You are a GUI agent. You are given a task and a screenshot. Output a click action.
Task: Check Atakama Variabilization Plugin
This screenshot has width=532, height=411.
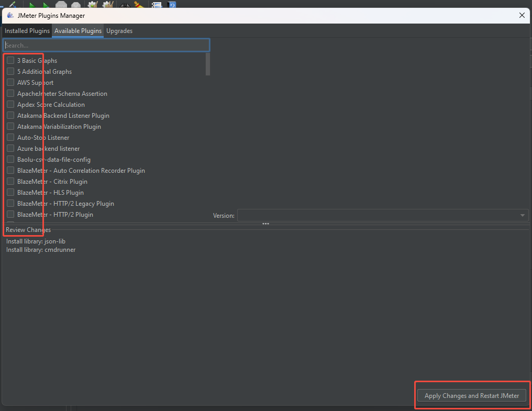point(10,126)
